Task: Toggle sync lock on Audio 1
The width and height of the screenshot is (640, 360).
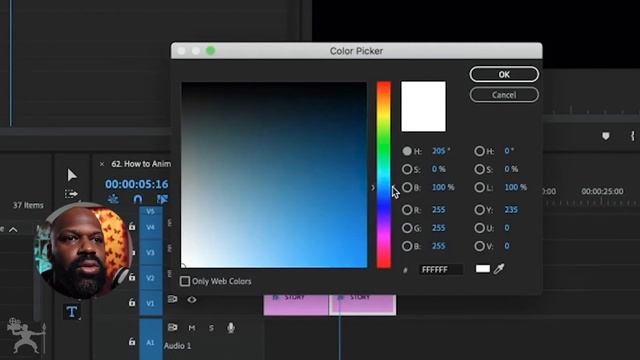Action: point(172,327)
